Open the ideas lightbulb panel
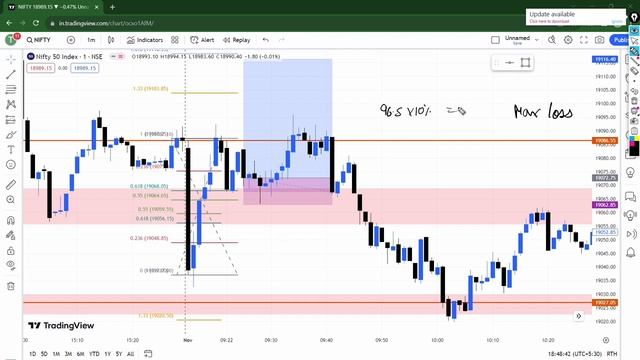Screen dimensions: 640x360 pyautogui.click(x=631, y=172)
